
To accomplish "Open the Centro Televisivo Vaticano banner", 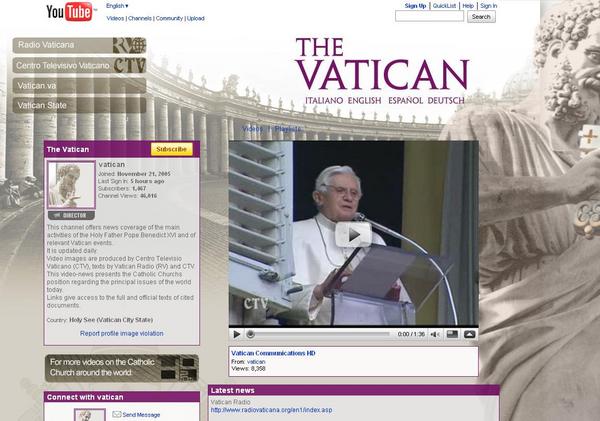I will 79,65.
